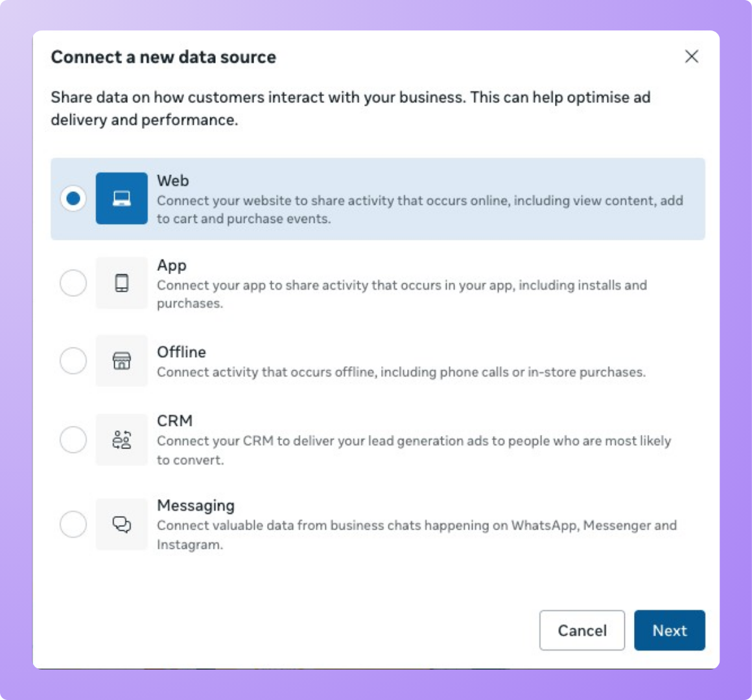The height and width of the screenshot is (700, 752).
Task: Click the description about phone calls or in-store purchases
Action: (x=401, y=372)
